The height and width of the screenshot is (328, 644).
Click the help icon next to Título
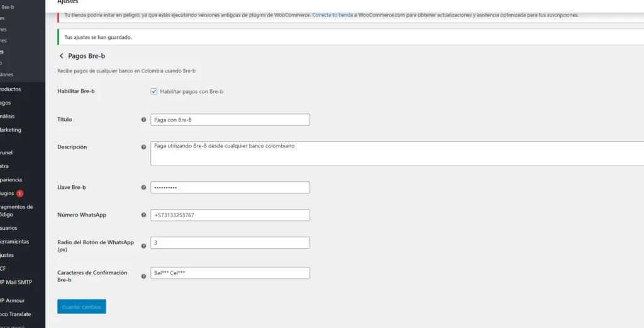(143, 120)
